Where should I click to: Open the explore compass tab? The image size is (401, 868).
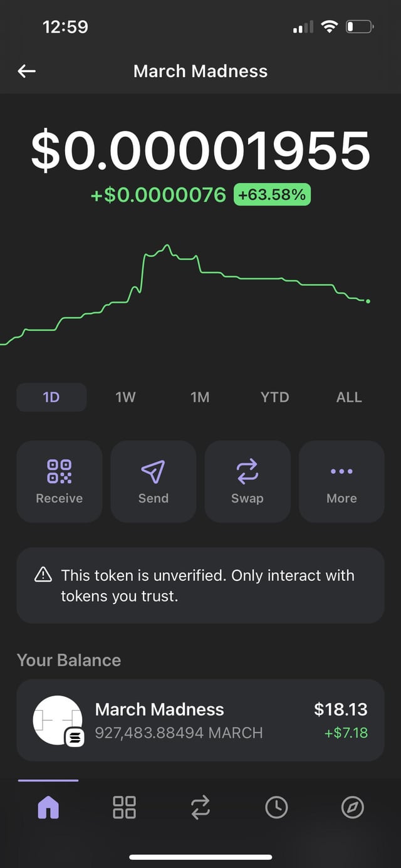tap(352, 807)
